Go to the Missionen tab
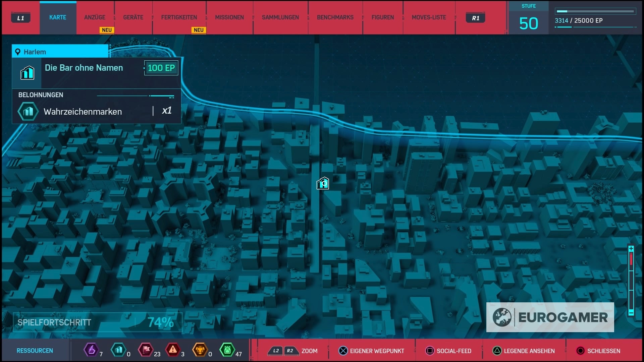Viewport: 644px width, 362px height. [x=229, y=17]
